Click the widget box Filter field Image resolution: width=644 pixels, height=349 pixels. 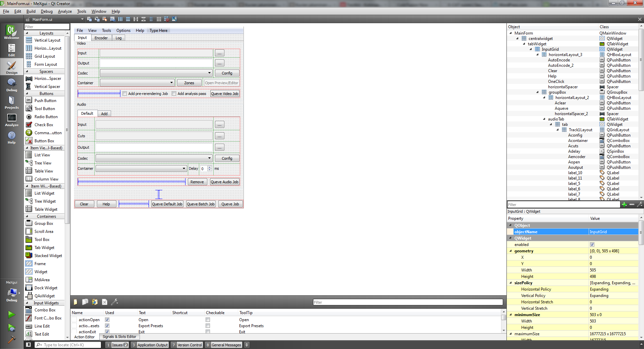[x=47, y=27]
